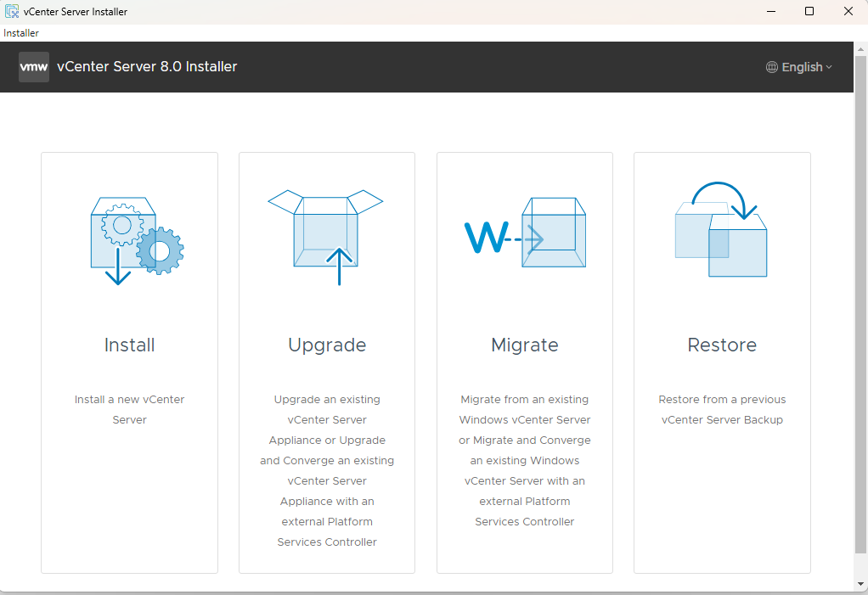Click the Install gears-and-box icon
Viewport: 868px width, 595px height.
(x=138, y=240)
